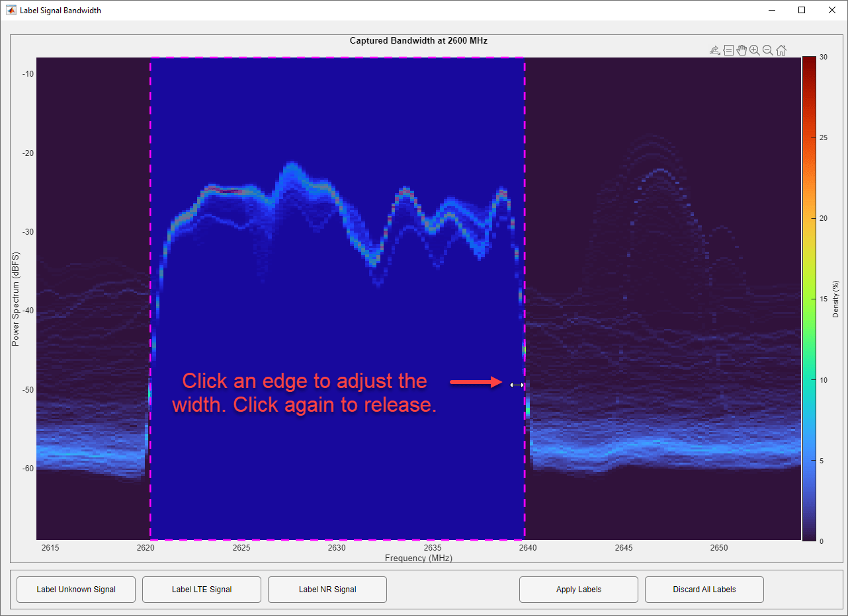Apply Labels to the selection
848x616 pixels.
578,589
